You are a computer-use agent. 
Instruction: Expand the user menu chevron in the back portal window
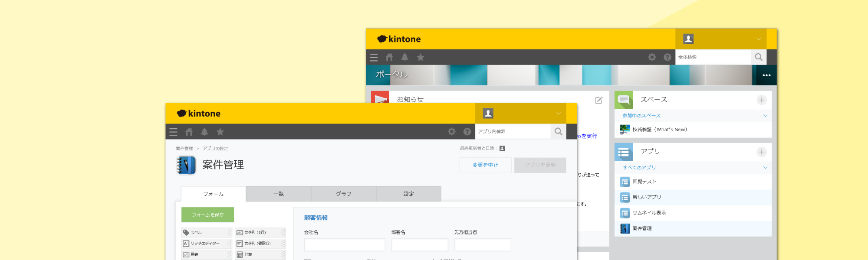[x=759, y=39]
